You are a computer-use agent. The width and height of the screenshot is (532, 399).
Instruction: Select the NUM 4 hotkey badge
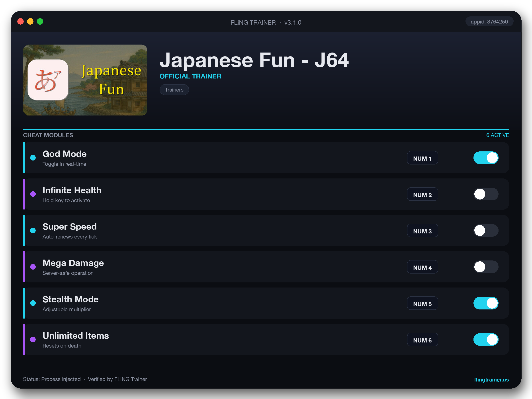(422, 267)
